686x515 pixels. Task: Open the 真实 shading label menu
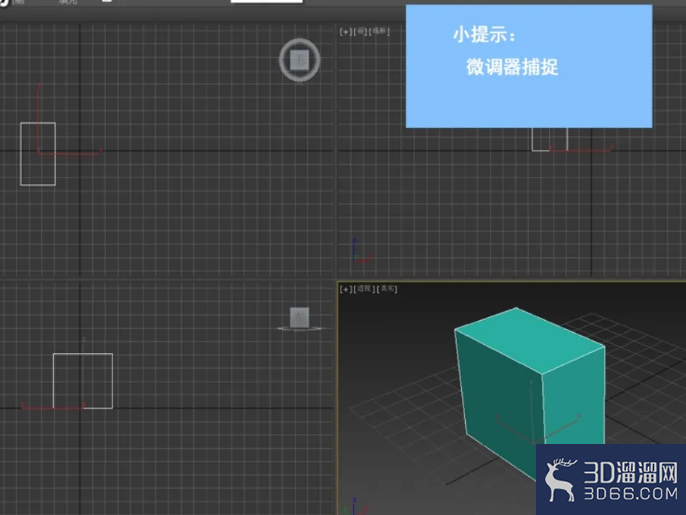click(387, 289)
